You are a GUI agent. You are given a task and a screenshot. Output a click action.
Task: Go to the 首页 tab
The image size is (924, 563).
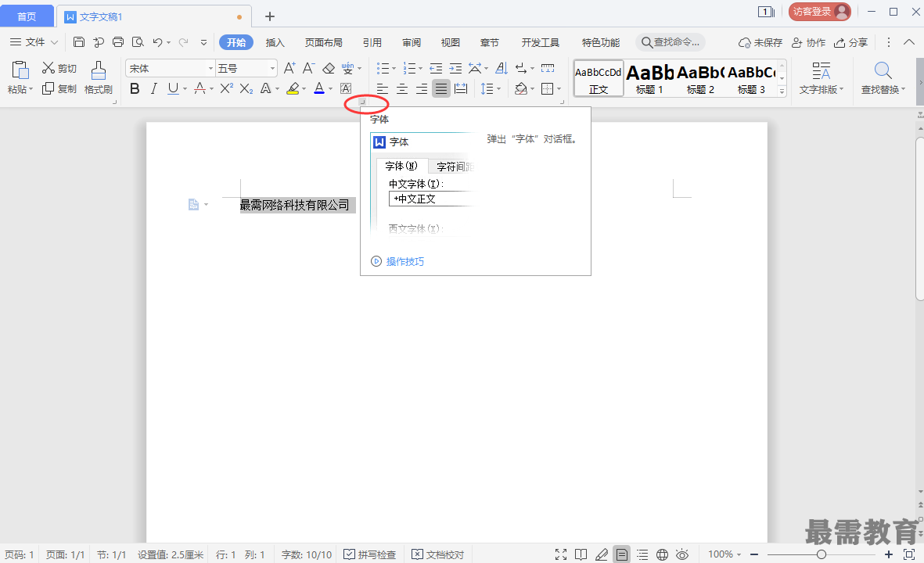point(27,16)
